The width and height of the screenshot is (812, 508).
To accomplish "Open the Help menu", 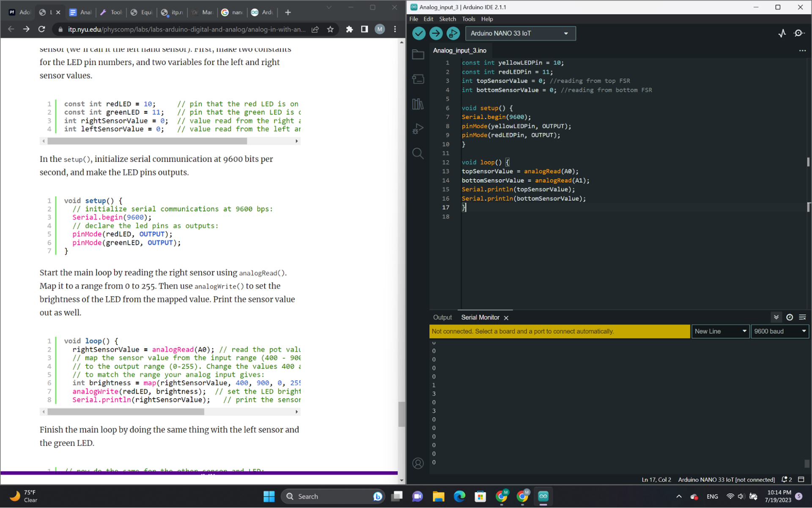I will click(x=487, y=19).
